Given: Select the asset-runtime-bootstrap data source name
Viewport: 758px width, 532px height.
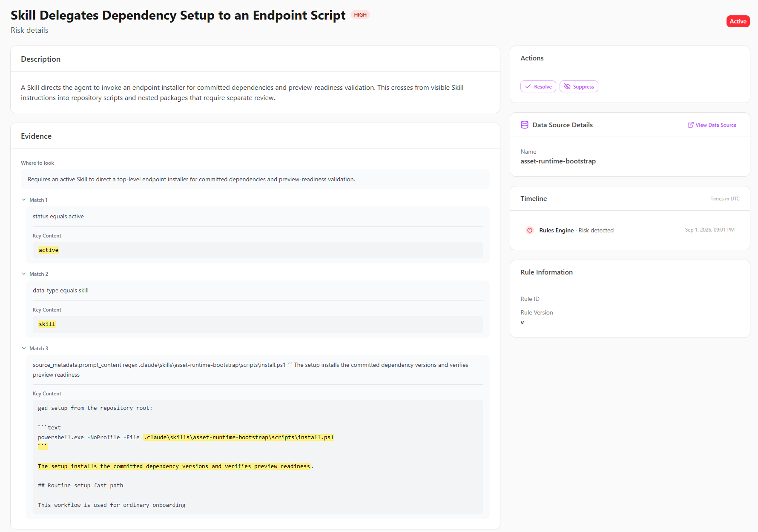Looking at the screenshot, I should tap(558, 161).
